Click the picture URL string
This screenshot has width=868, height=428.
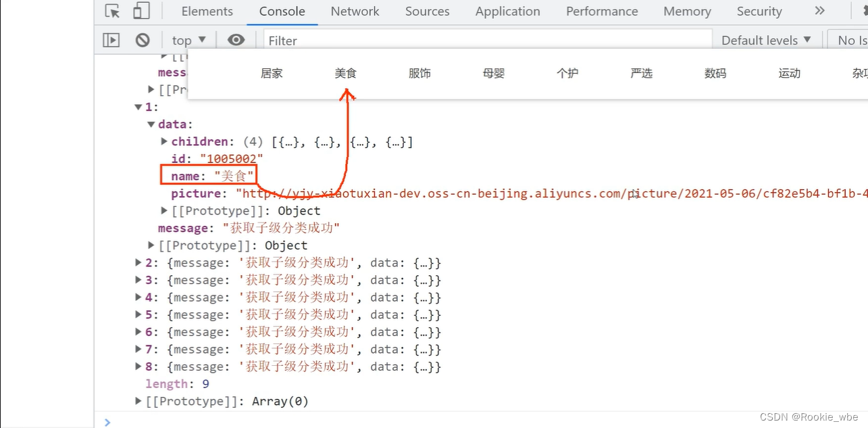tap(551, 194)
